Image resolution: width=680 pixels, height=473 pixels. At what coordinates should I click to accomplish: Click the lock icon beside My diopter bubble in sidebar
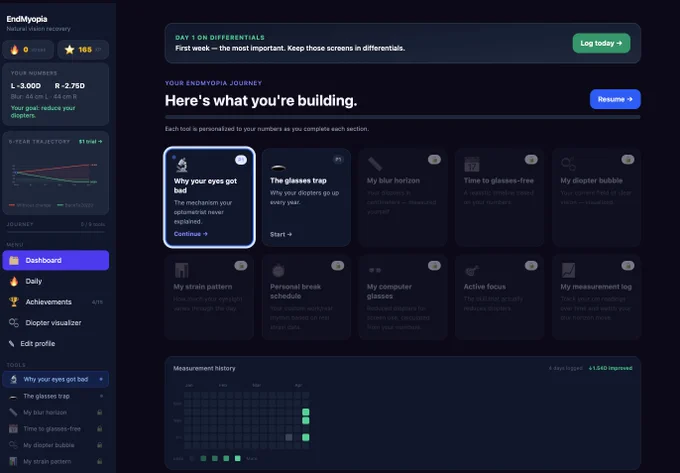[x=100, y=445]
